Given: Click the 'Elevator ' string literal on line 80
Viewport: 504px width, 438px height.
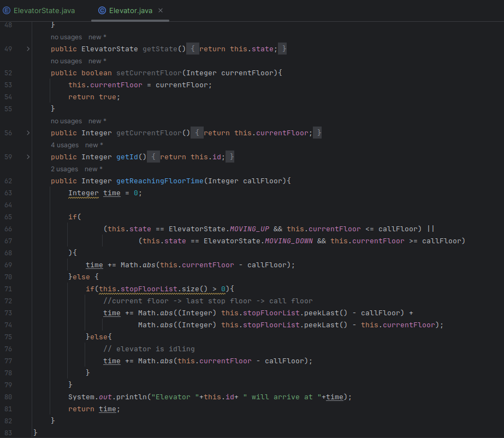Looking at the screenshot, I should [x=175, y=397].
